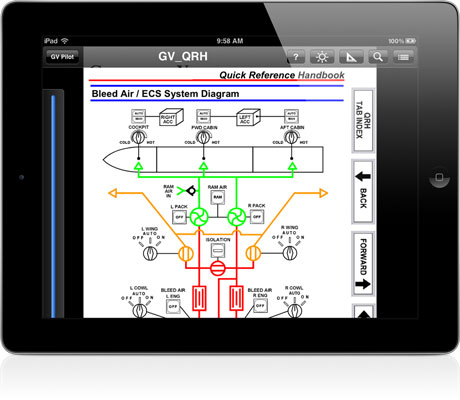
Task: Click the left orange outflow arrow
Action: tap(113, 193)
